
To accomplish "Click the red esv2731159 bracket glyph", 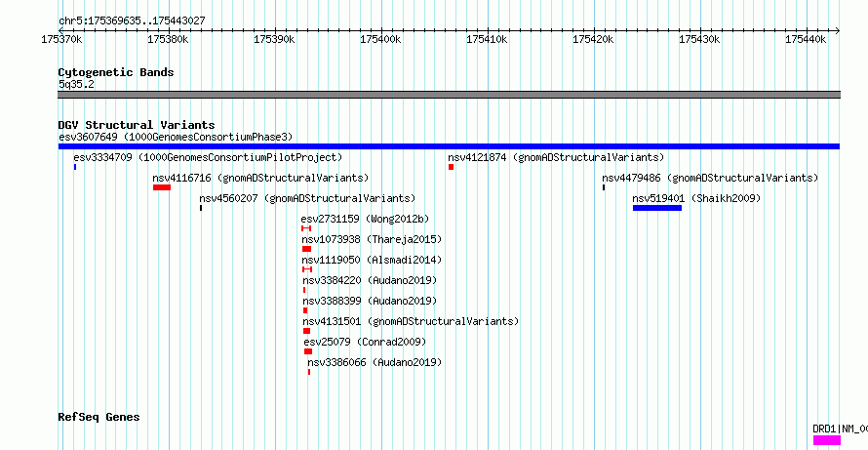I will tap(306, 228).
